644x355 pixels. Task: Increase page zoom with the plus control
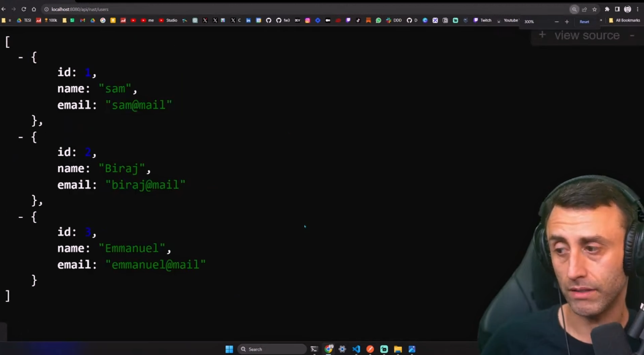(567, 22)
